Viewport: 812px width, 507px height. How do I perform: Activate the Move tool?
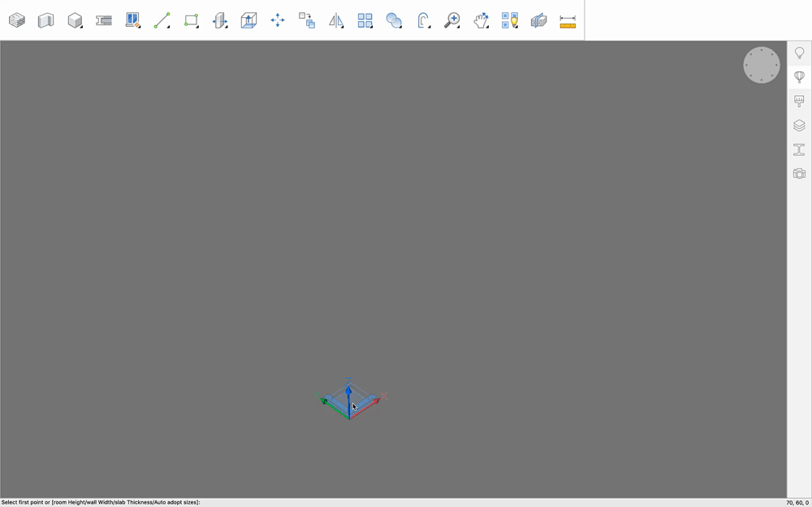coord(278,20)
